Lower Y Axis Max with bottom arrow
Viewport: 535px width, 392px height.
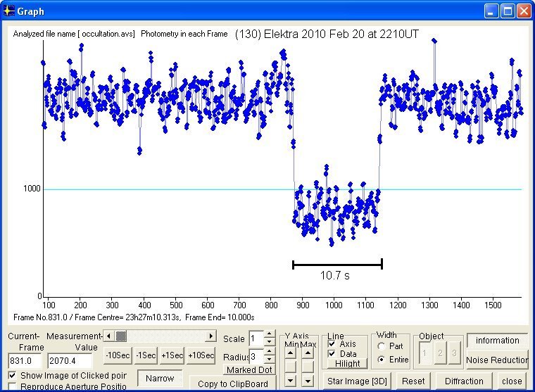308,381
